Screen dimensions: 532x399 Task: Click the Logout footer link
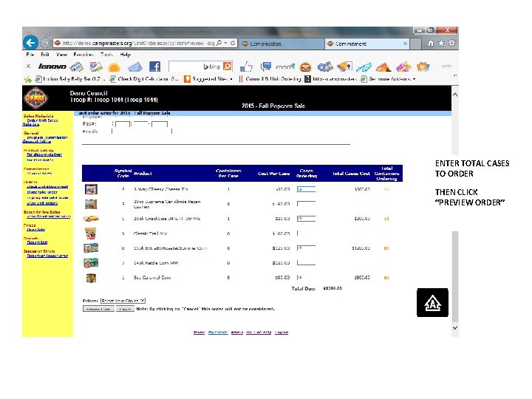282,332
